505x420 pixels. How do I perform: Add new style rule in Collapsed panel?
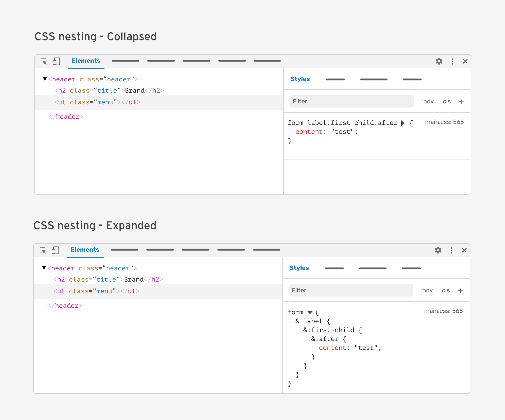point(461,102)
